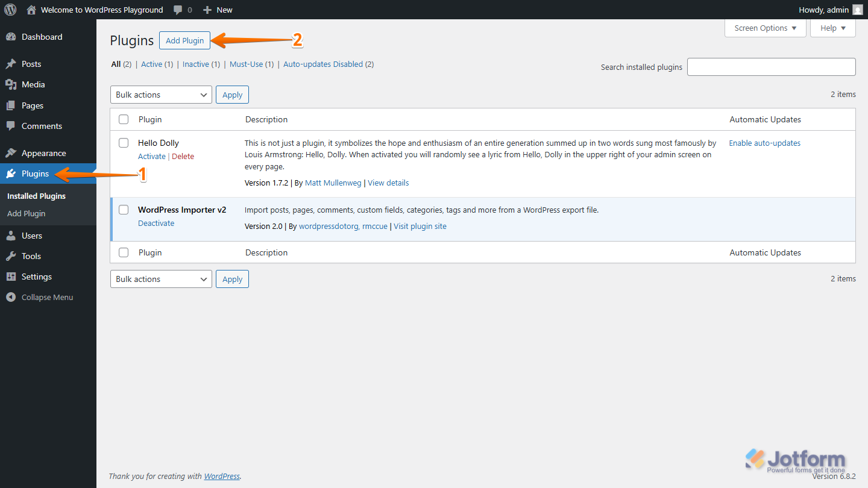Click the Pages icon in sidebar
Image resolution: width=868 pixels, height=488 pixels.
[11, 105]
